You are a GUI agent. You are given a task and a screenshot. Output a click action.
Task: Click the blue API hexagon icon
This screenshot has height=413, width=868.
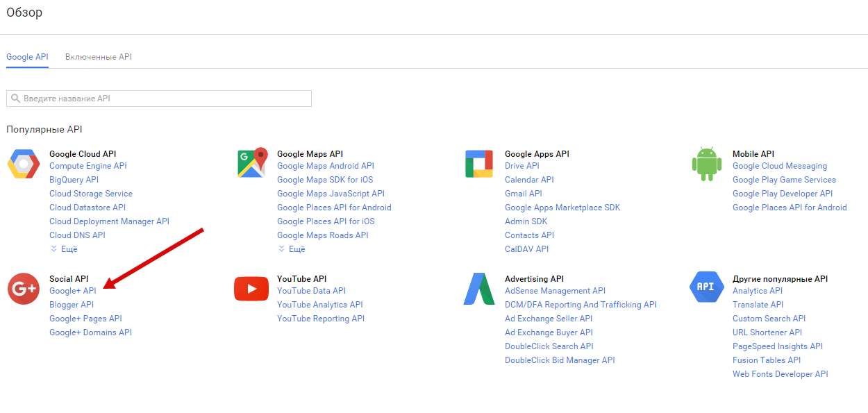click(706, 287)
